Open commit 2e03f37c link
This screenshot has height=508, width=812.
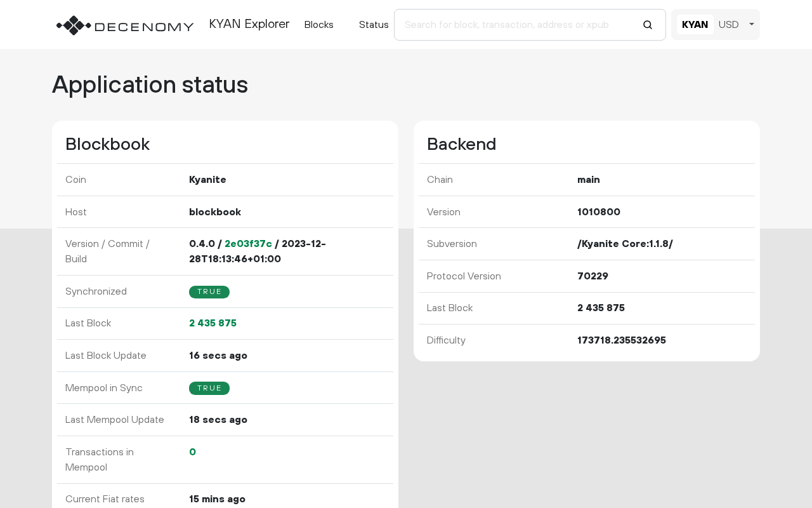pyautogui.click(x=248, y=244)
